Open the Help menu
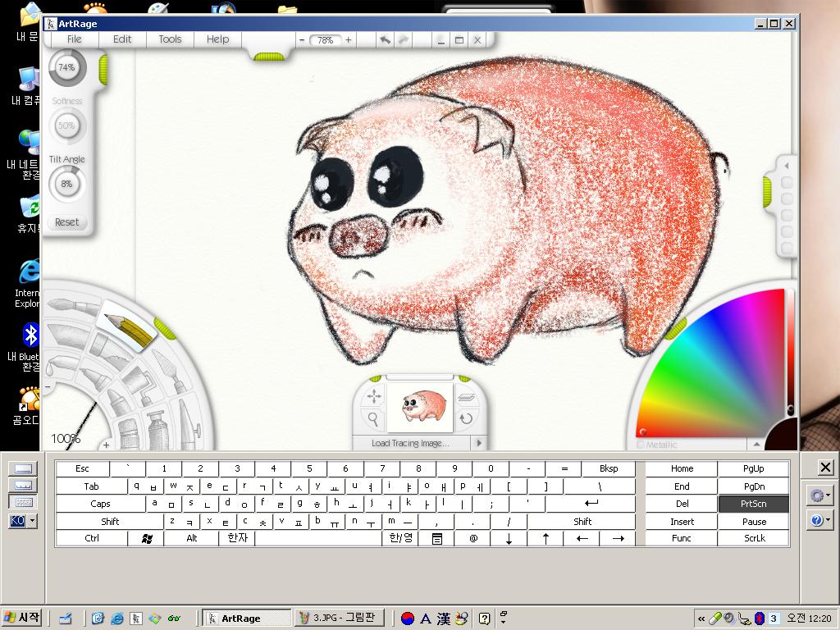 217,39
